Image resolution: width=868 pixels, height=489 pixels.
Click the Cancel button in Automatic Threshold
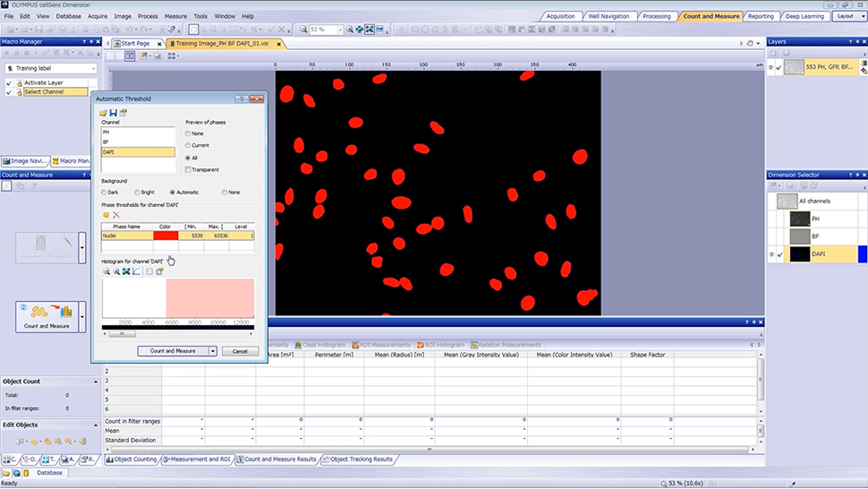click(240, 351)
